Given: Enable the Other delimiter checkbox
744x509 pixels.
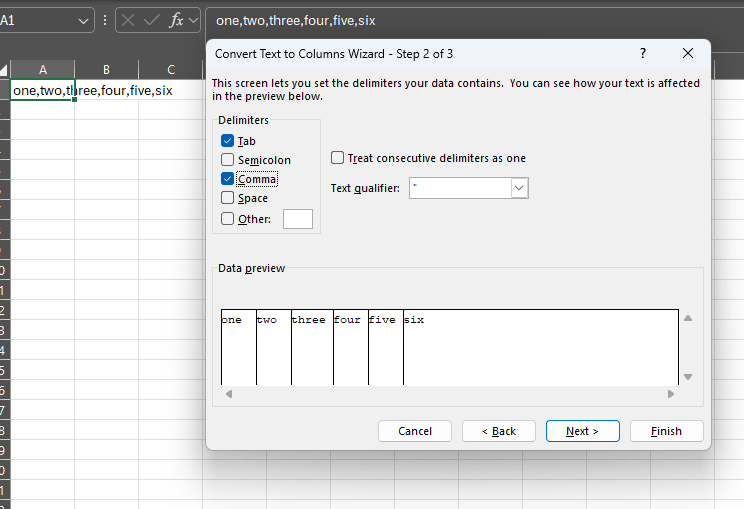Looking at the screenshot, I should (227, 218).
